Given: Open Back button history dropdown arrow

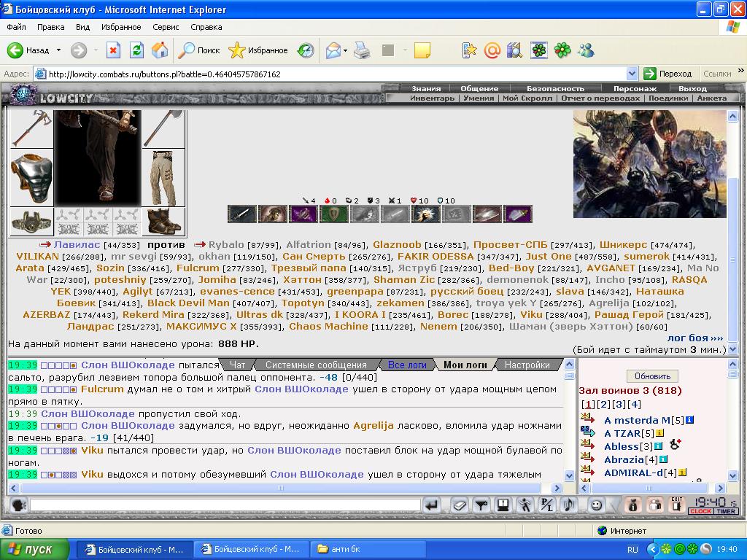Looking at the screenshot, I should (x=58, y=50).
